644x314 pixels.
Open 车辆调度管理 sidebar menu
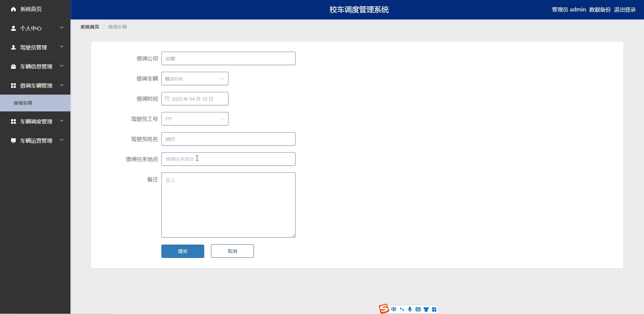(x=35, y=122)
